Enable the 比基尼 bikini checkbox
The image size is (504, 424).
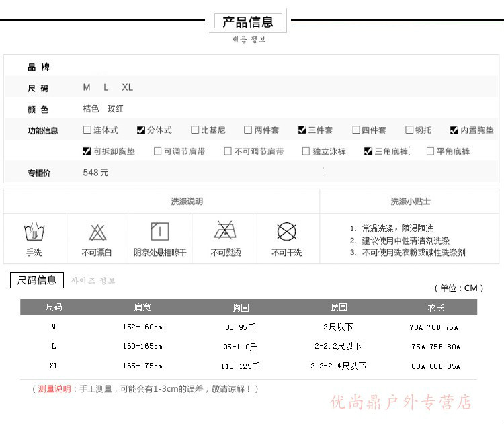[x=195, y=130]
